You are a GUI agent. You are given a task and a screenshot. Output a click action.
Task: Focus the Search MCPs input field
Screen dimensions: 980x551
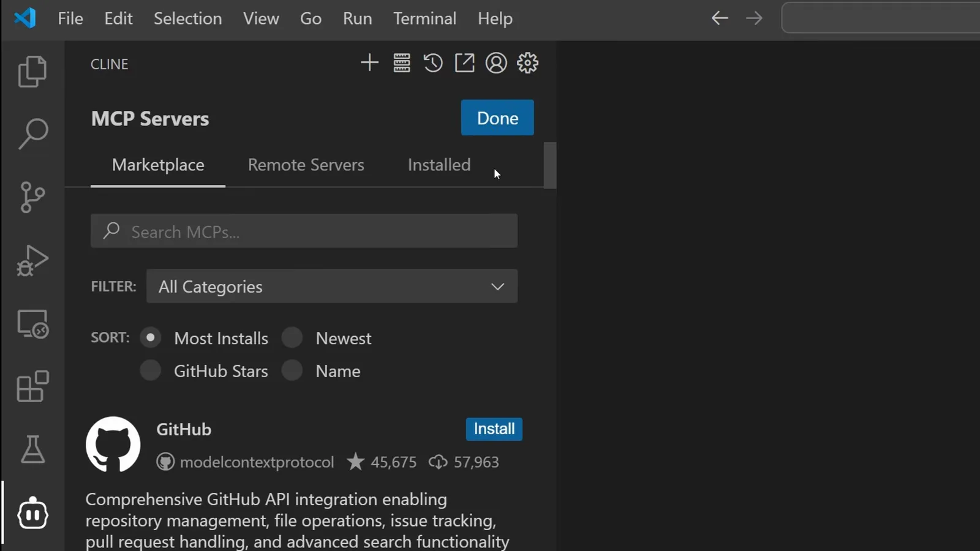(x=304, y=231)
